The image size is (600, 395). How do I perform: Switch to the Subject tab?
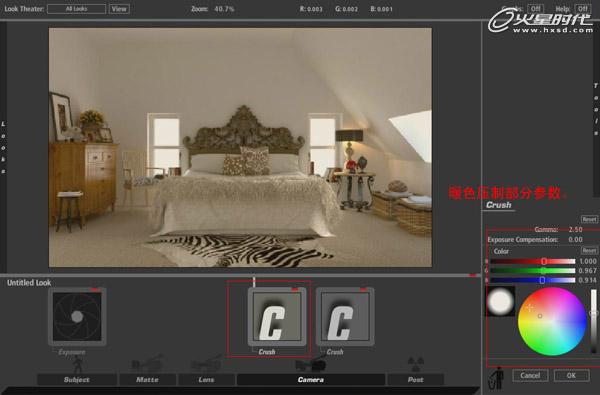(77, 380)
